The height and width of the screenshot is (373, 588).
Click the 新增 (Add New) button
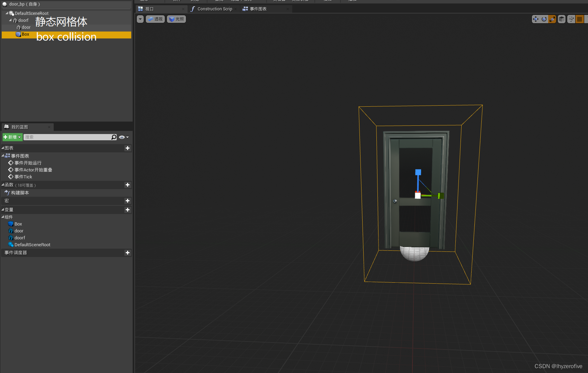pos(12,137)
